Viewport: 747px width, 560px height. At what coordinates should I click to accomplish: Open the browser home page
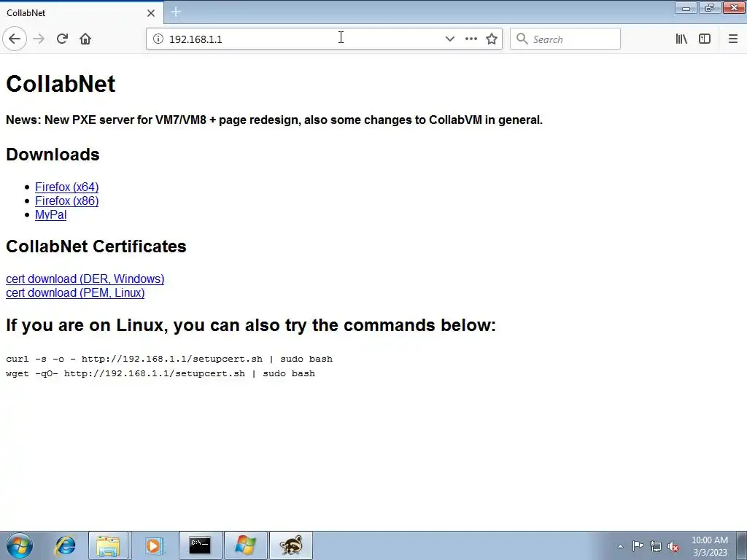point(85,39)
